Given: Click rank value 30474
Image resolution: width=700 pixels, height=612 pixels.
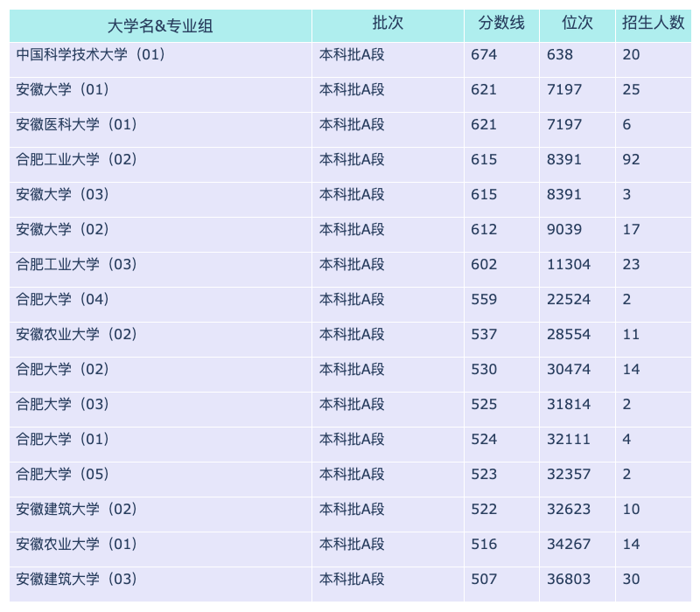Looking at the screenshot, I should [569, 369].
